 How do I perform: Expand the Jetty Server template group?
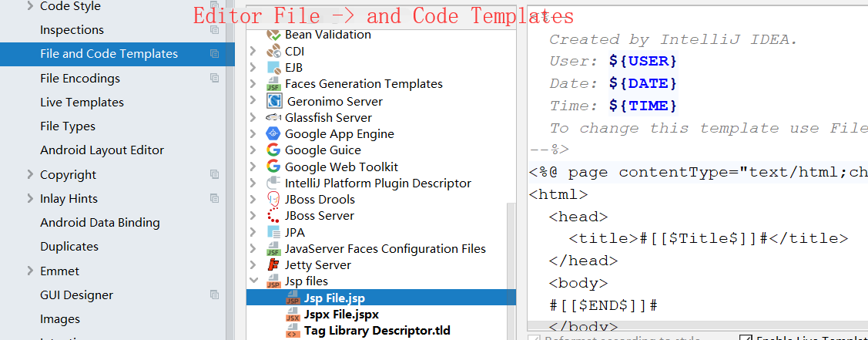coord(253,264)
